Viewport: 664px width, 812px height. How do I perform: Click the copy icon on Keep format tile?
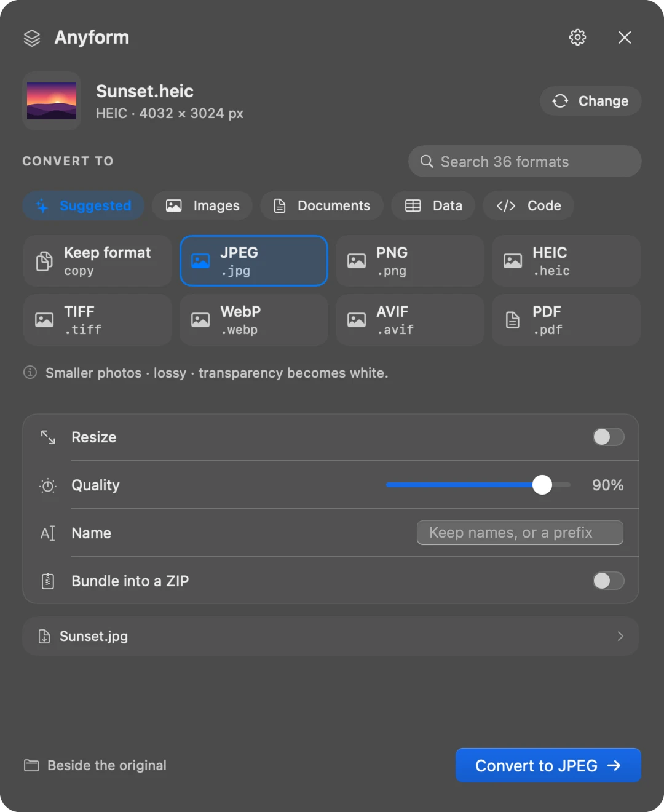point(44,261)
